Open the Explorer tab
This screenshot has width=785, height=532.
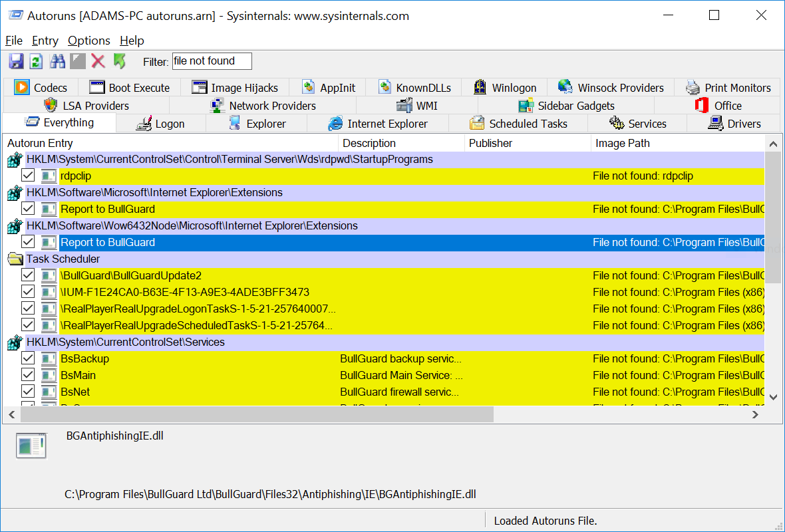coord(257,124)
